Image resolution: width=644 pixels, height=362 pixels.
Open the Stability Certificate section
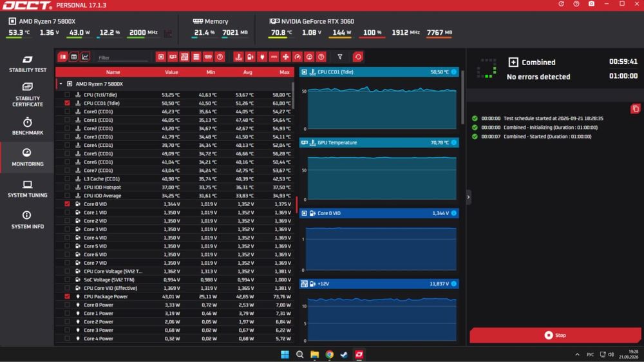coord(28,95)
